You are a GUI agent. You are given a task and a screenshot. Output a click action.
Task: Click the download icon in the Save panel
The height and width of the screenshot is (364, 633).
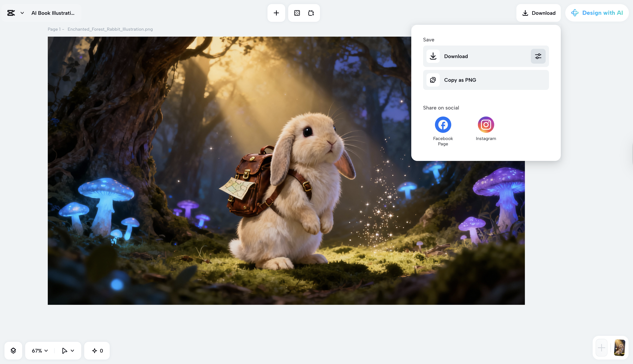433,56
